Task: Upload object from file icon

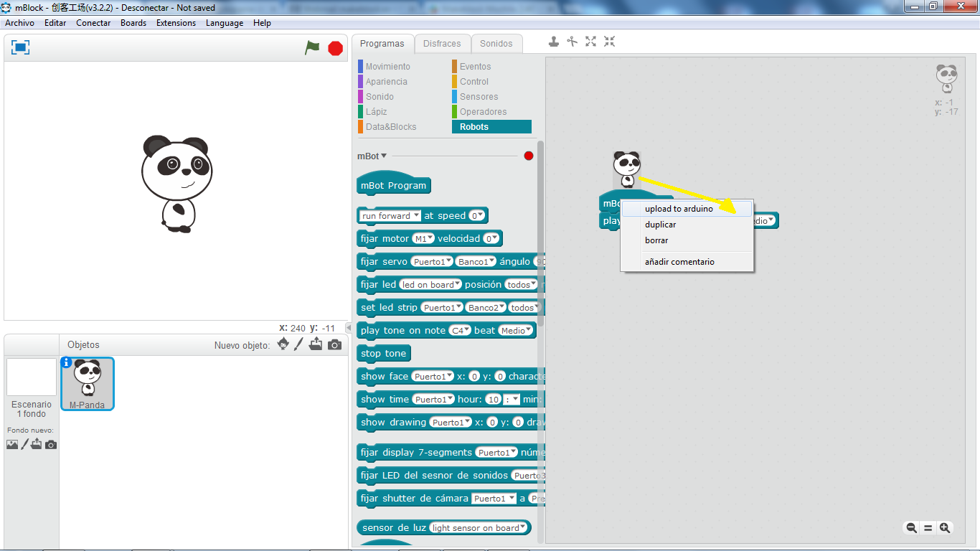Action: pyautogui.click(x=316, y=344)
